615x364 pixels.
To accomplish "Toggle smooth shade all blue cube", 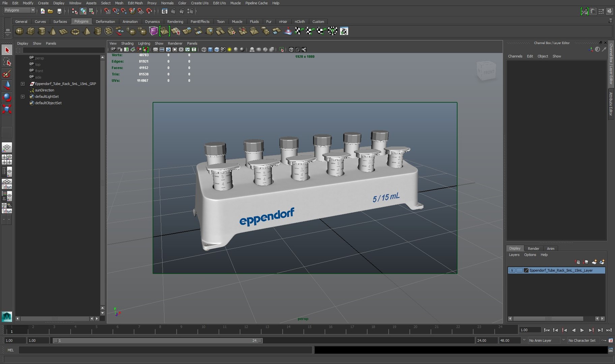I will click(x=210, y=50).
